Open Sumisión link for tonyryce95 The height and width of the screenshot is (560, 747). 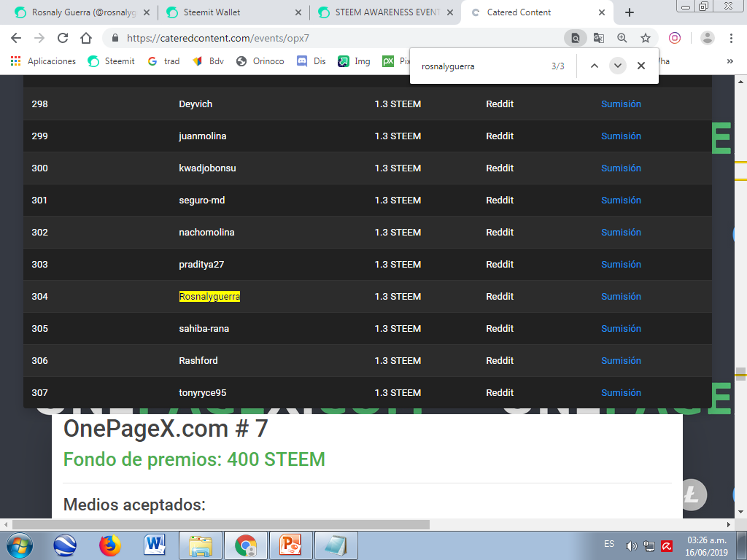[621, 392]
